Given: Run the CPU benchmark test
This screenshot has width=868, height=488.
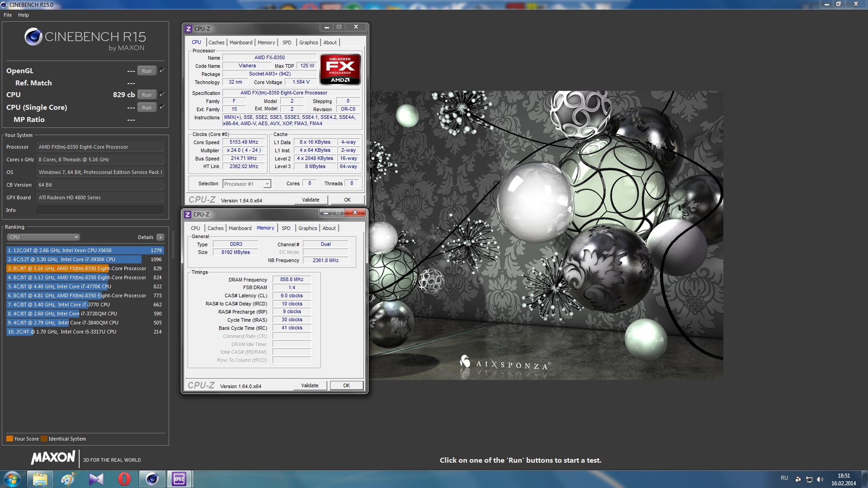Looking at the screenshot, I should (146, 94).
